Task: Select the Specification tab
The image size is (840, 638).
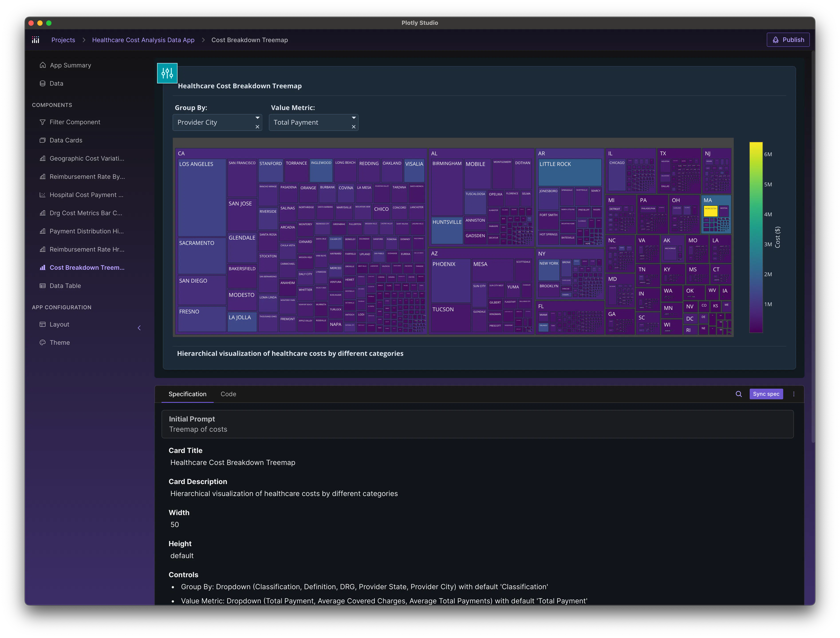Action: pyautogui.click(x=188, y=394)
